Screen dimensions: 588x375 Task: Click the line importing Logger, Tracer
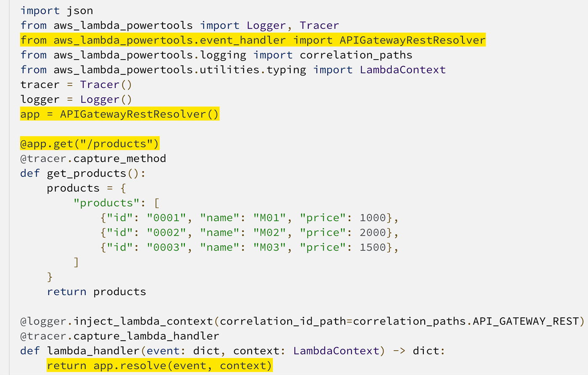[180, 25]
